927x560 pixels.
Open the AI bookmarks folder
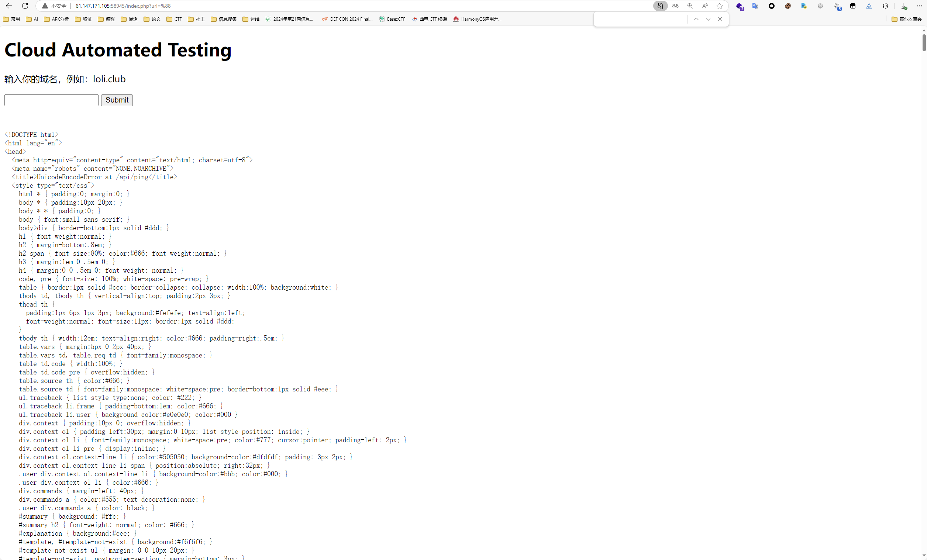[32, 19]
